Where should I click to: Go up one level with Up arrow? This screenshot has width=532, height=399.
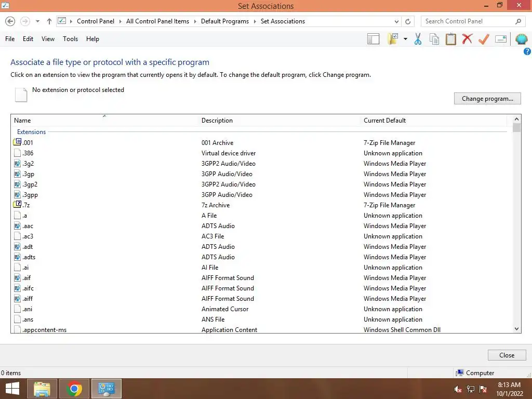pos(49,21)
